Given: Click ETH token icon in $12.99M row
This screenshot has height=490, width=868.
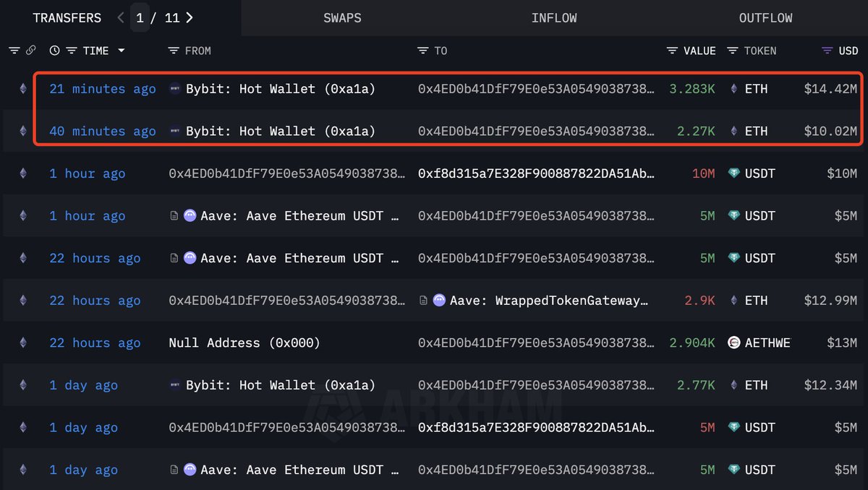Looking at the screenshot, I should pos(734,301).
